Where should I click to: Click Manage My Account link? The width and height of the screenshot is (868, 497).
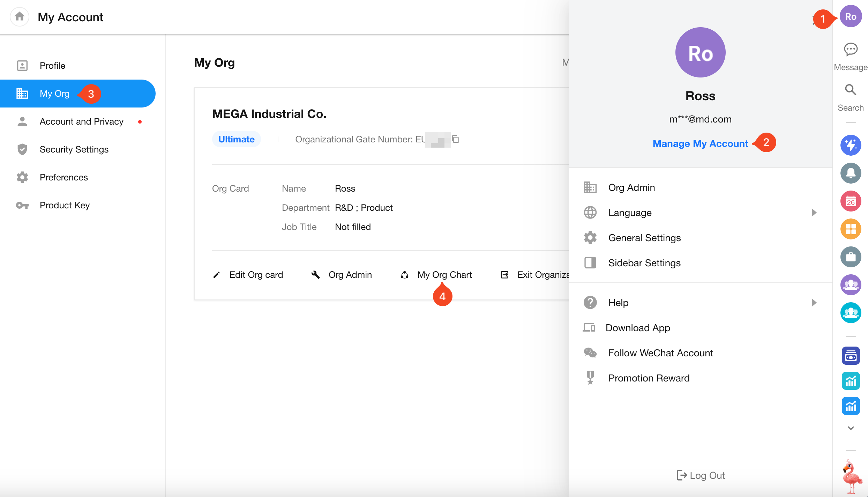(x=700, y=143)
